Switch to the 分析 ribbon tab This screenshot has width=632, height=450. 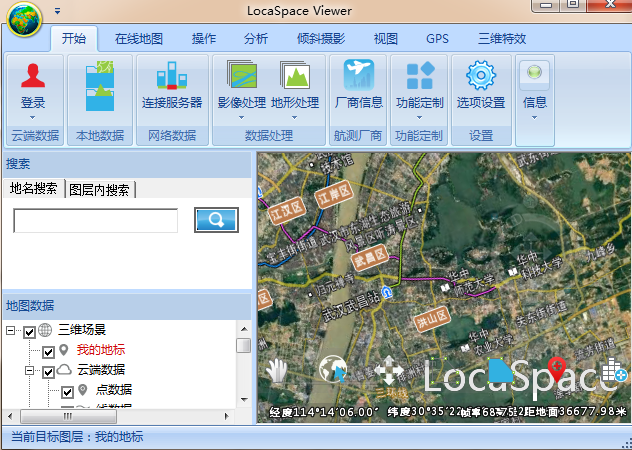coord(256,39)
